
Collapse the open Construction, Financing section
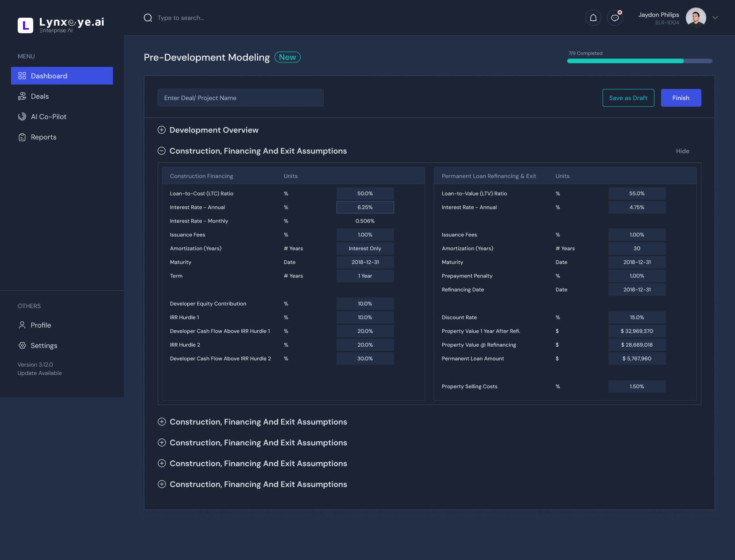[162, 151]
